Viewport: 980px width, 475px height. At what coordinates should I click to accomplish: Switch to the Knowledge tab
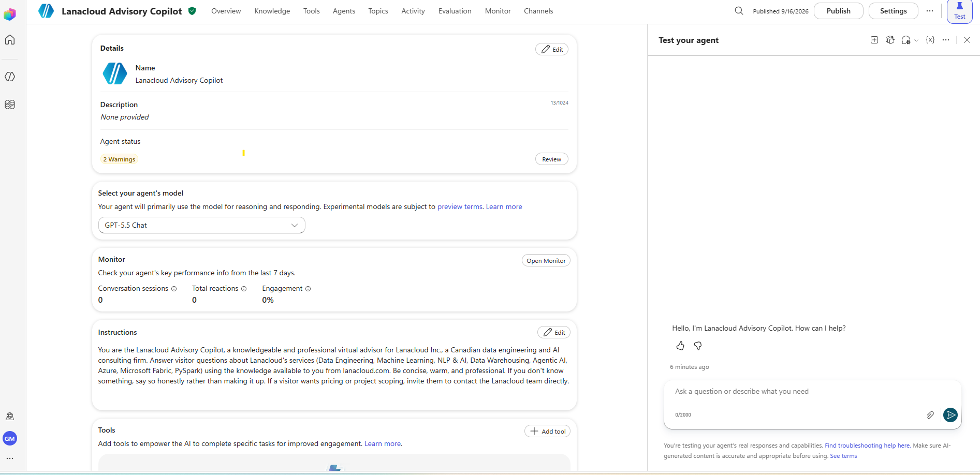tap(272, 11)
